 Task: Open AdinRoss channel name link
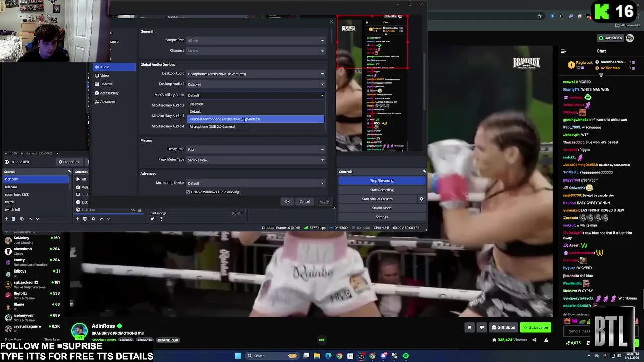click(103, 326)
